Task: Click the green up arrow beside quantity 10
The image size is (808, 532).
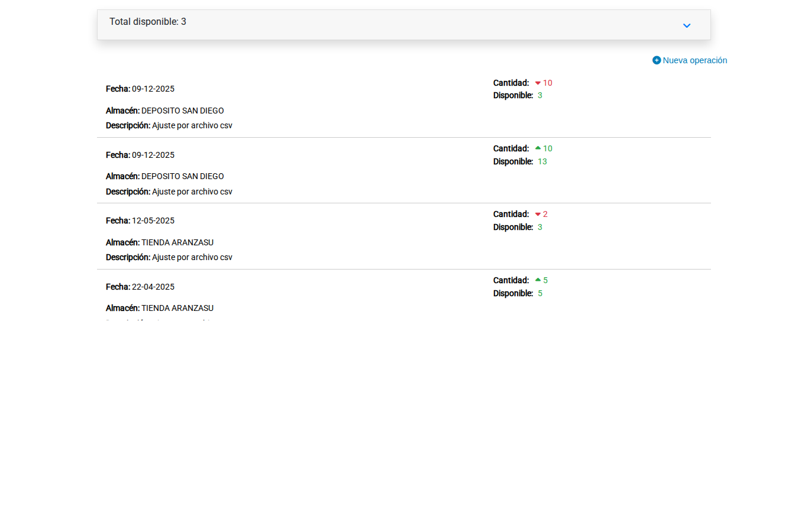Action: tap(538, 148)
